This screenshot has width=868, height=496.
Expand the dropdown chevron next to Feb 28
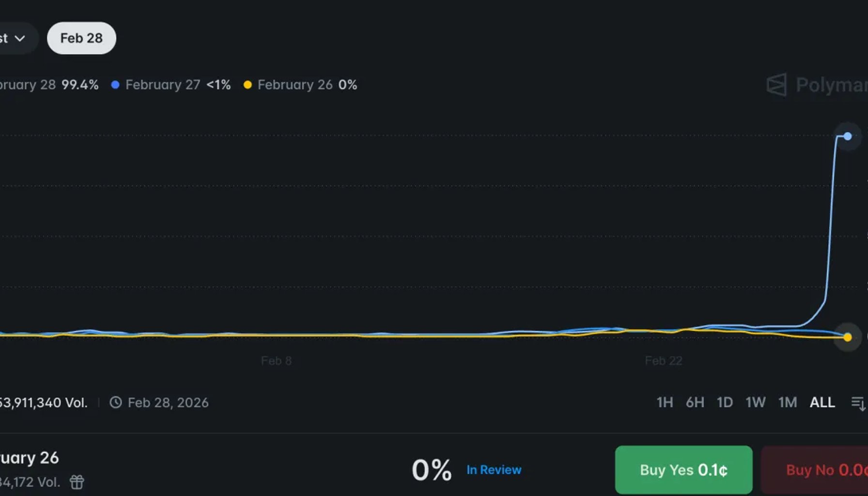pos(19,38)
